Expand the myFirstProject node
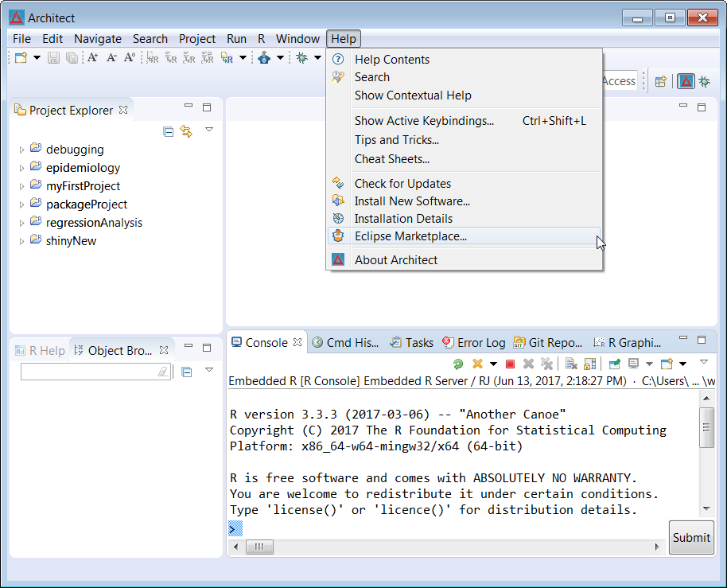 tap(21, 186)
